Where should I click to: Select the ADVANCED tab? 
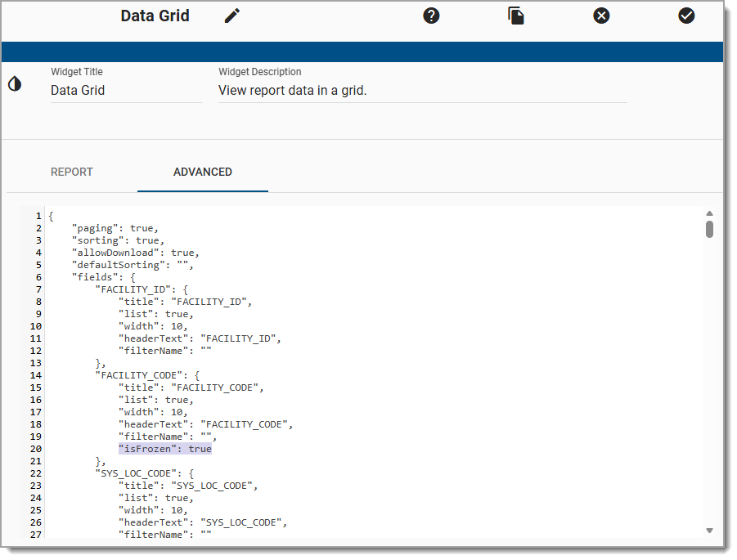point(203,172)
